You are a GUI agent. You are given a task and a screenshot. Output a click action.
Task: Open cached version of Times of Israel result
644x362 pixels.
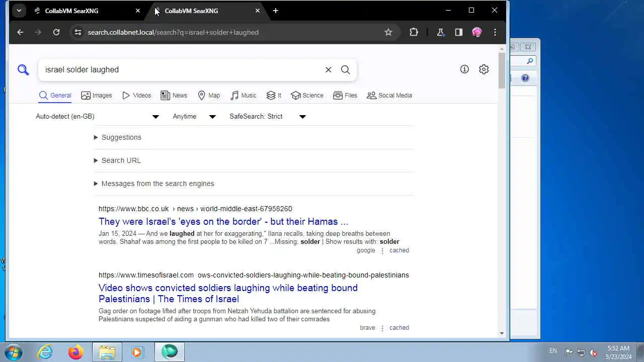[x=399, y=328]
